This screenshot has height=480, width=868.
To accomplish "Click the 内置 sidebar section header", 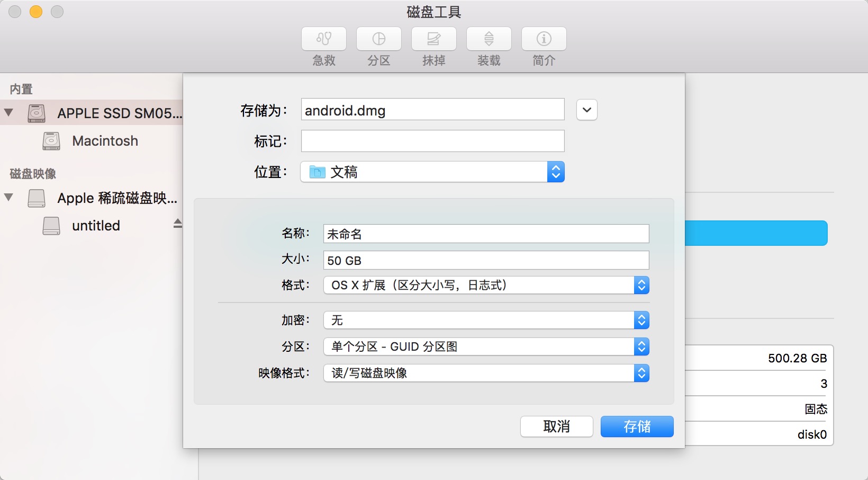I will (21, 89).
